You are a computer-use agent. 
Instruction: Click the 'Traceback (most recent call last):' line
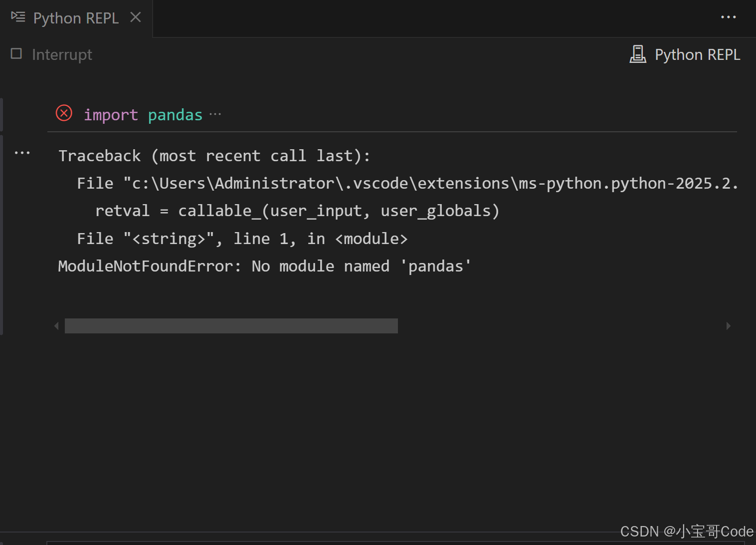[214, 156]
